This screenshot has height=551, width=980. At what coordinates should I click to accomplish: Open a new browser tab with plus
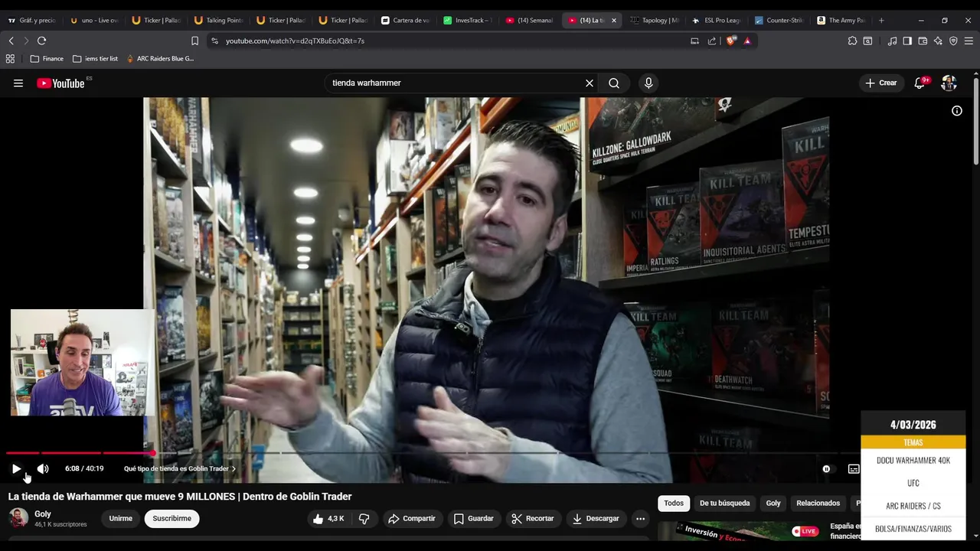point(881,21)
